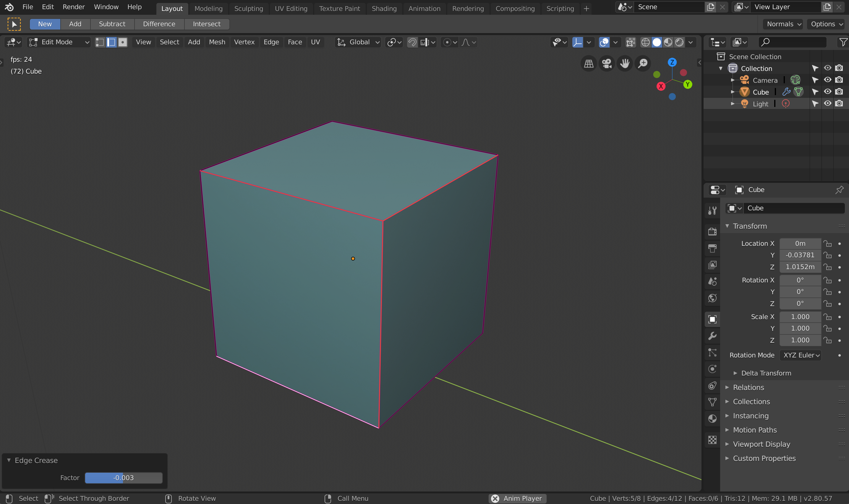Image resolution: width=849 pixels, height=504 pixels.
Task: Open the Edit Mode dropdown
Action: (x=59, y=42)
